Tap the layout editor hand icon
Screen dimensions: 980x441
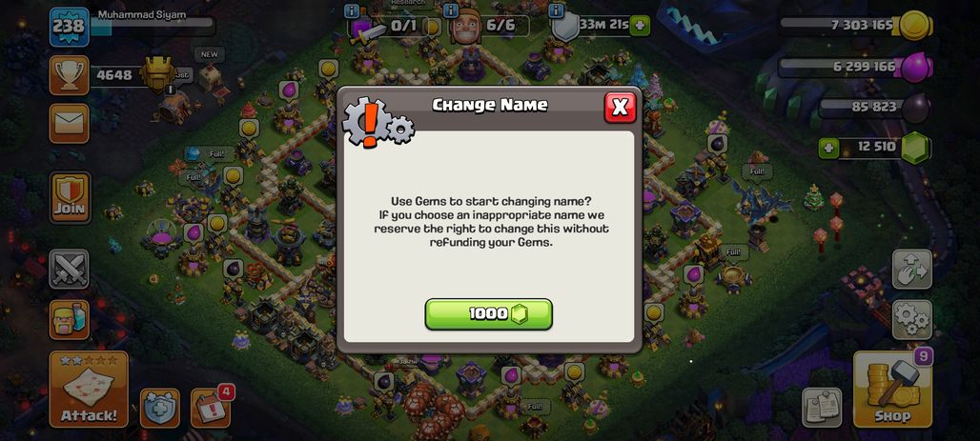tap(912, 269)
